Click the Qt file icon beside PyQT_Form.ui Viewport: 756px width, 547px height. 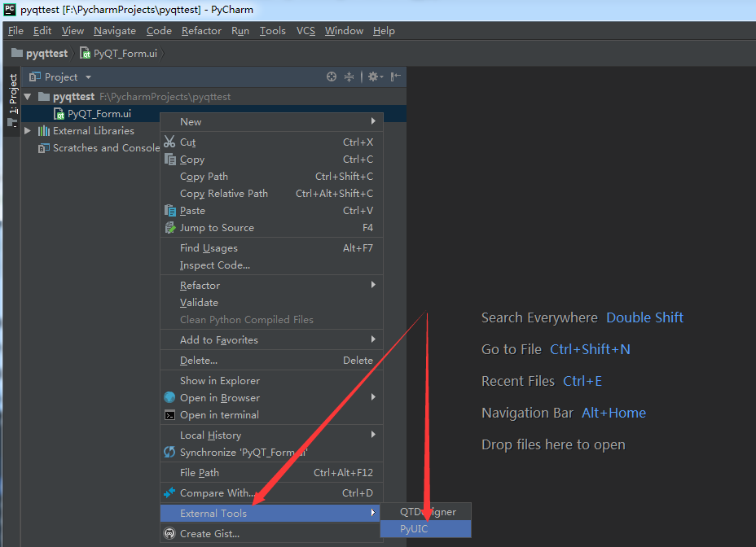coord(58,114)
